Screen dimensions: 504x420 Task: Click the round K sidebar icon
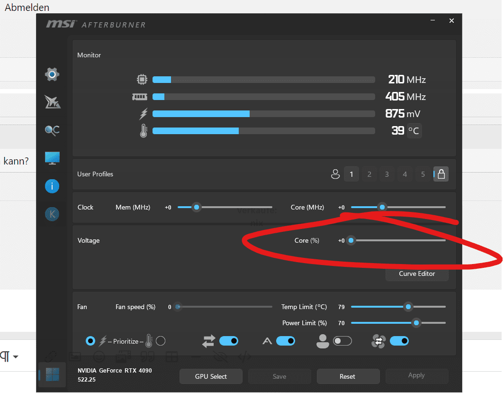[52, 214]
